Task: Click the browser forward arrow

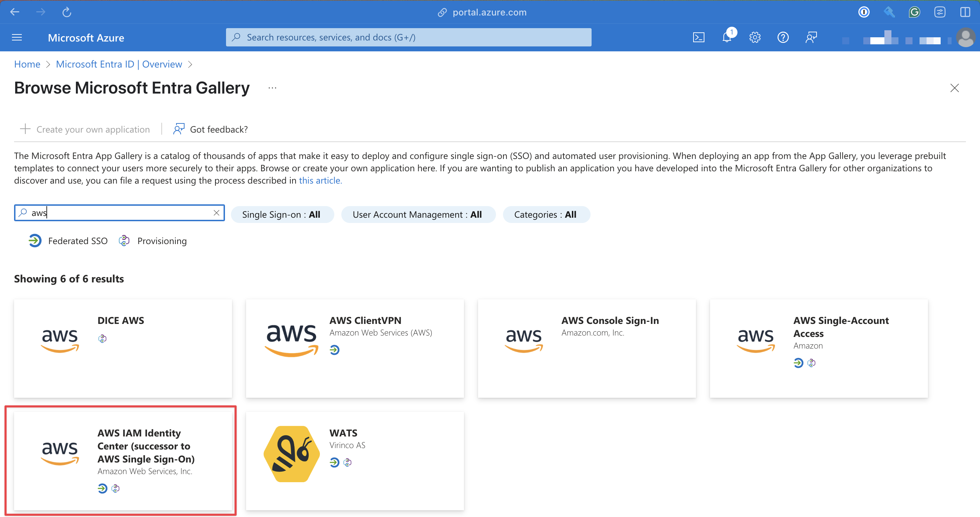Action: (x=40, y=12)
